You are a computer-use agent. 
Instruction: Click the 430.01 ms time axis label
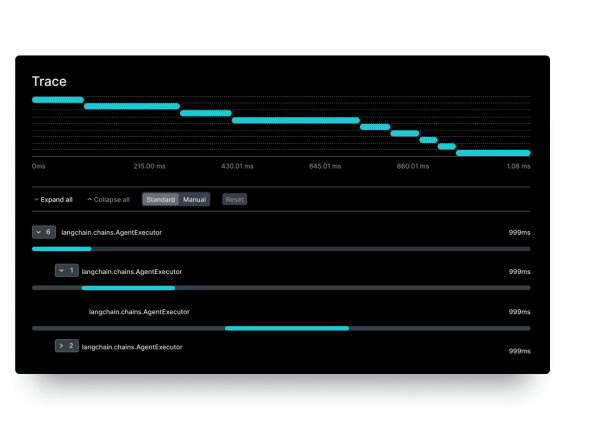click(237, 166)
